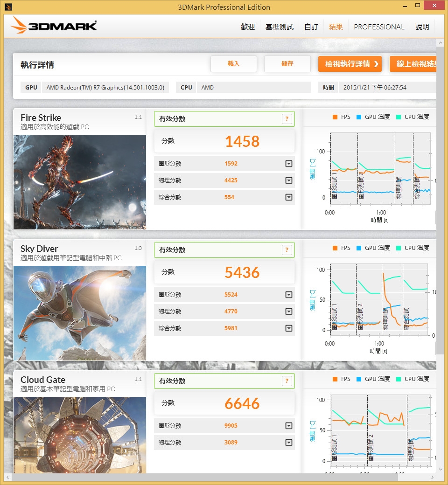Click the Fire Strike temperature chart
Viewport: 448px width, 485px height.
380,168
